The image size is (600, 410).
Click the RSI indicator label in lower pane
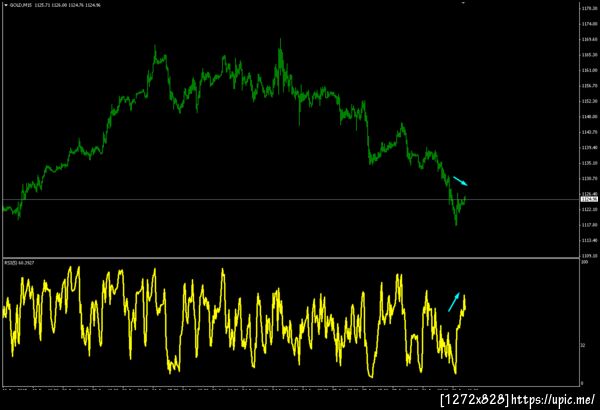coord(19,263)
